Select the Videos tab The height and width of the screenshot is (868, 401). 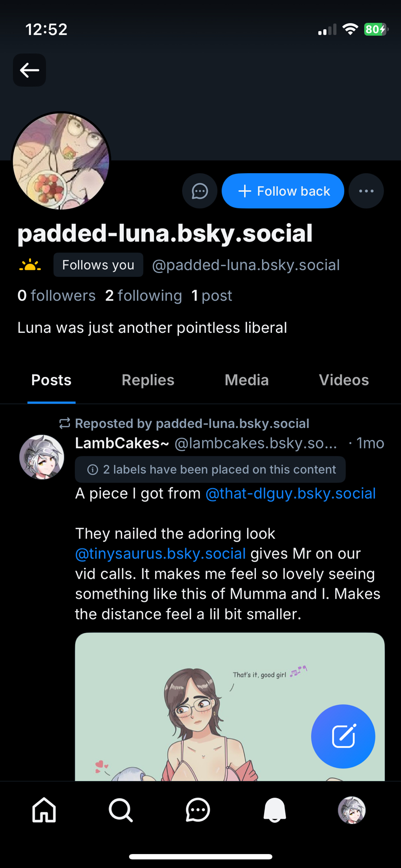click(x=344, y=380)
